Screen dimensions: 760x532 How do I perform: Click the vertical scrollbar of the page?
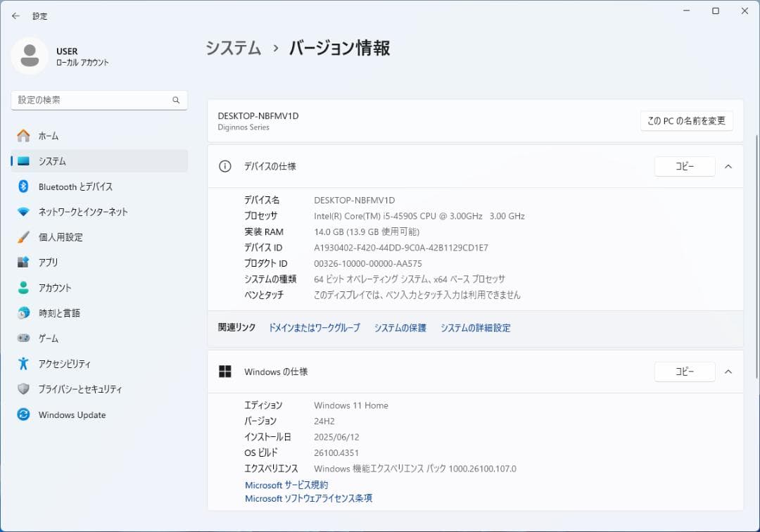coord(757,257)
